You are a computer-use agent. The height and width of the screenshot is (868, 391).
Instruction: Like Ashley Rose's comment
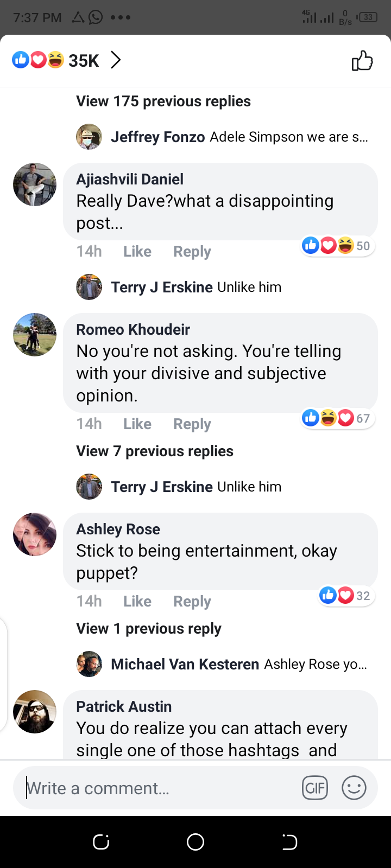(137, 602)
